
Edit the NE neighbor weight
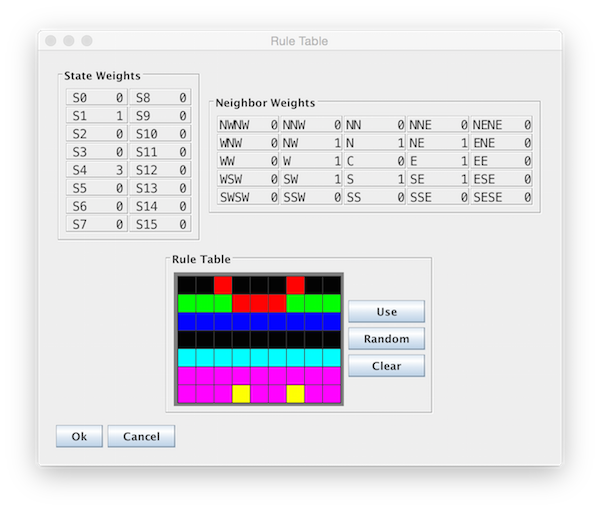[x=438, y=143]
